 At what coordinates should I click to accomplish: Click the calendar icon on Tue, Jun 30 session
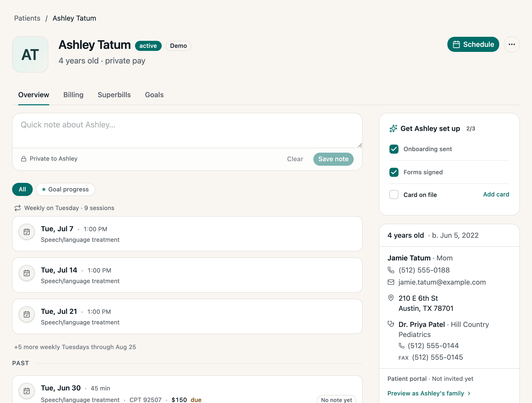click(27, 391)
